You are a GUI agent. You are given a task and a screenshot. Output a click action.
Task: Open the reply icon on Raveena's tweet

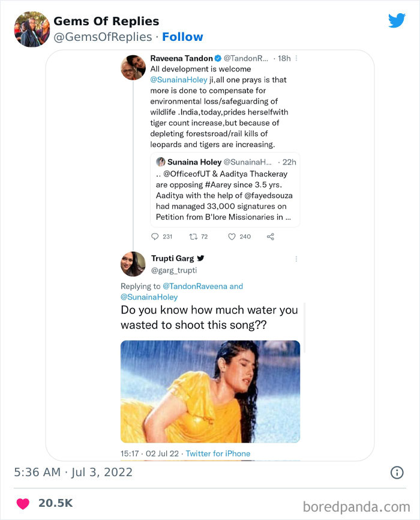coord(155,237)
